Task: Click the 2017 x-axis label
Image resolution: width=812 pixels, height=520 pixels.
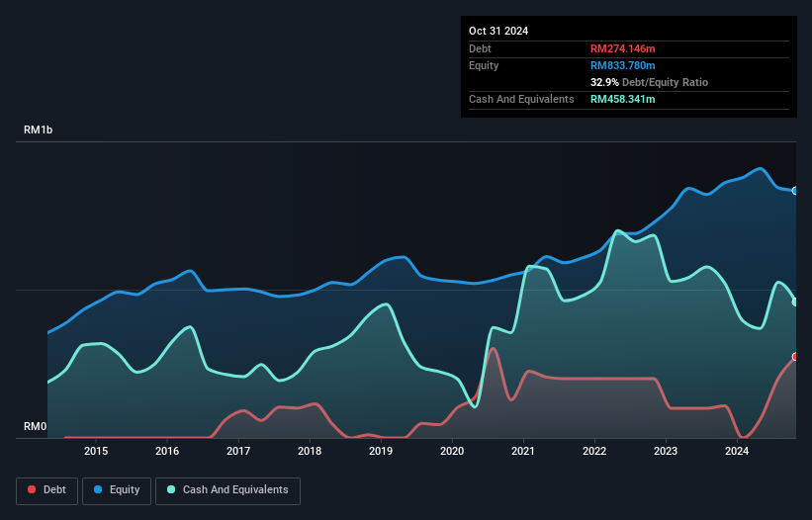Action: 238,451
